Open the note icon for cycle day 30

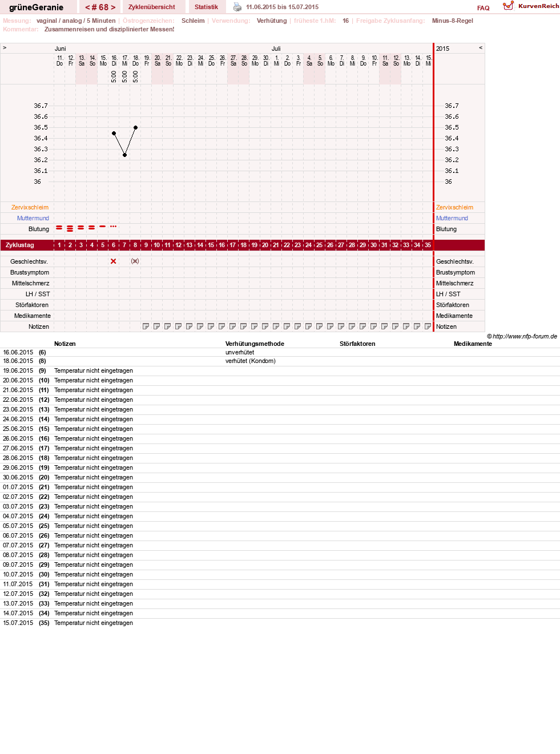coord(374,326)
